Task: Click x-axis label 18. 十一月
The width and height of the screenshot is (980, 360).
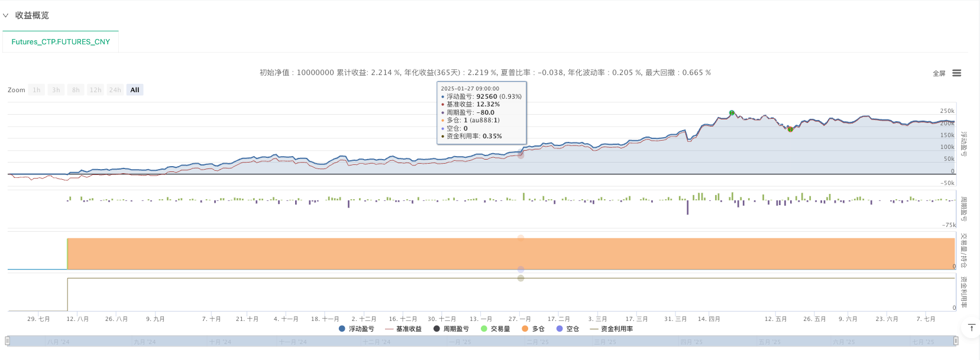Action: point(325,319)
